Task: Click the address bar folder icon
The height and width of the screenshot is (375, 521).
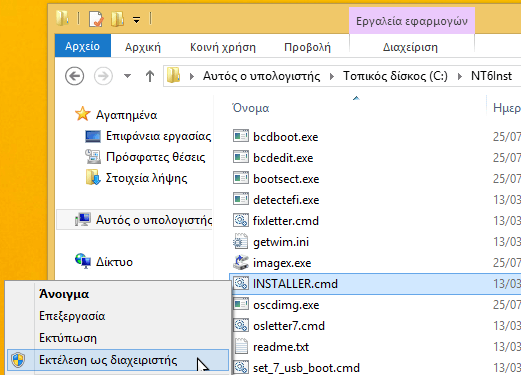Action: click(173, 75)
